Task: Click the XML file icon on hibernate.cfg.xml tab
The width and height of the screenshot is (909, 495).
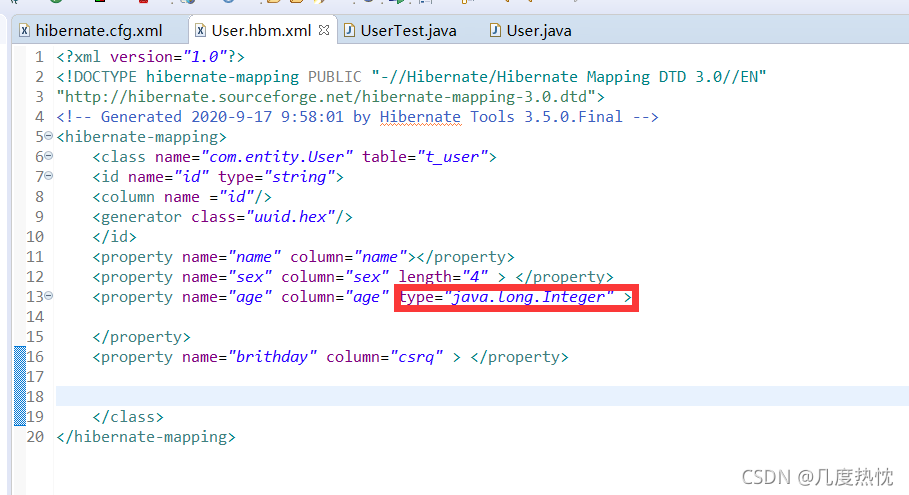Action: tap(24, 30)
